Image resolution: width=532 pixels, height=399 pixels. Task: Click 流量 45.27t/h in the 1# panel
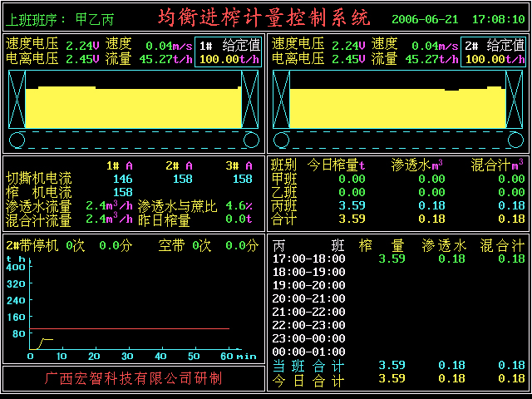click(x=149, y=59)
